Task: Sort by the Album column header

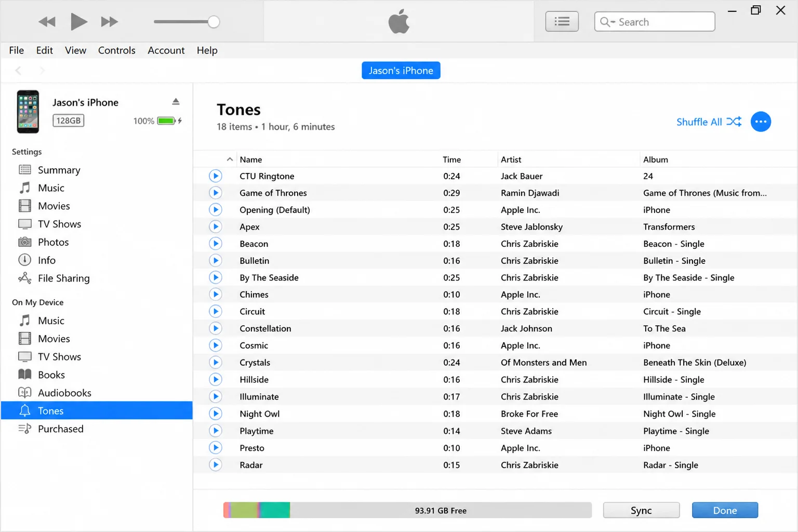Action: (x=656, y=159)
